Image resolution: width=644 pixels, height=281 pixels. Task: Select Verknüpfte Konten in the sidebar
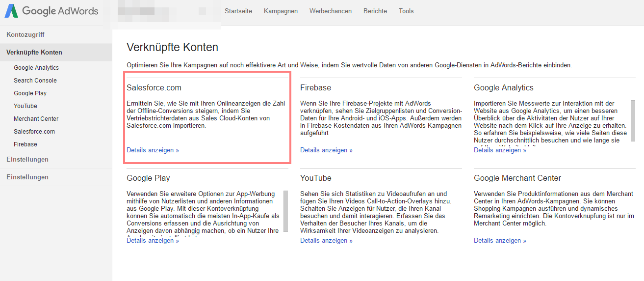(x=56, y=53)
